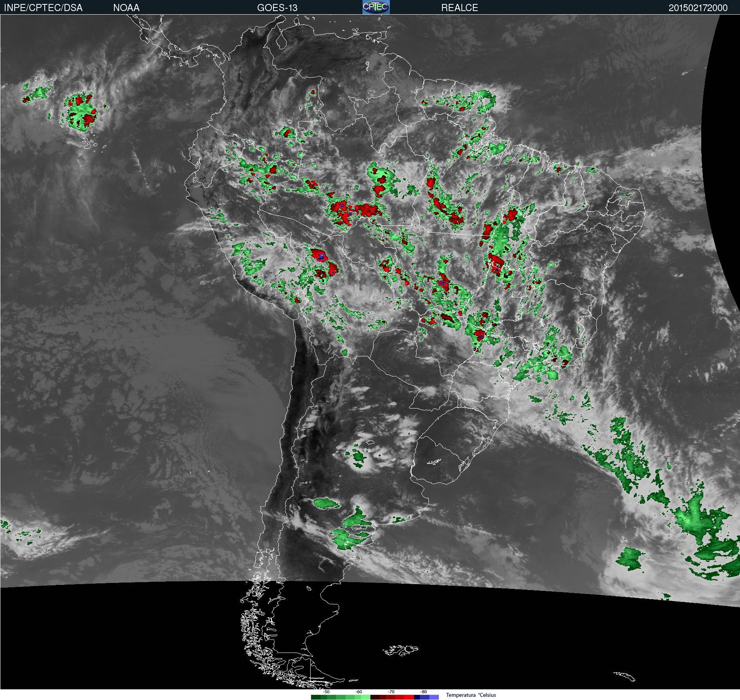This screenshot has height=700, width=740.
Task: Click the REALCE header label
Action: [x=459, y=8]
